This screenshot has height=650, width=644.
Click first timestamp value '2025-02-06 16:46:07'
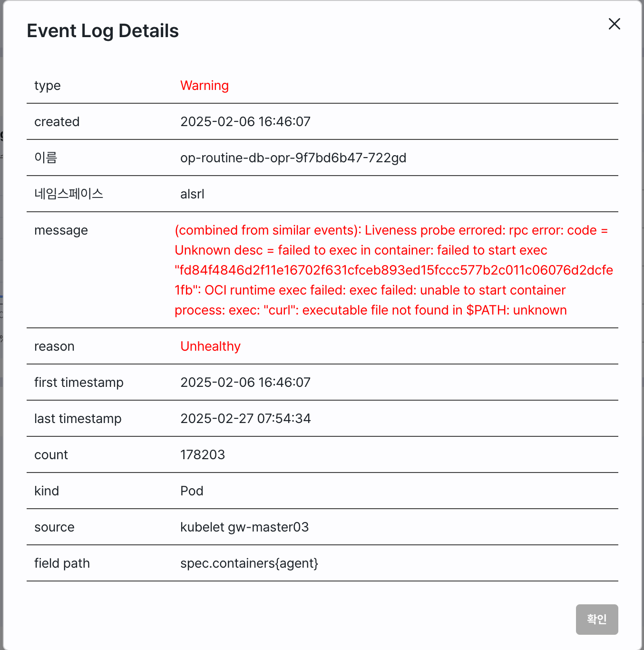pyautogui.click(x=245, y=383)
